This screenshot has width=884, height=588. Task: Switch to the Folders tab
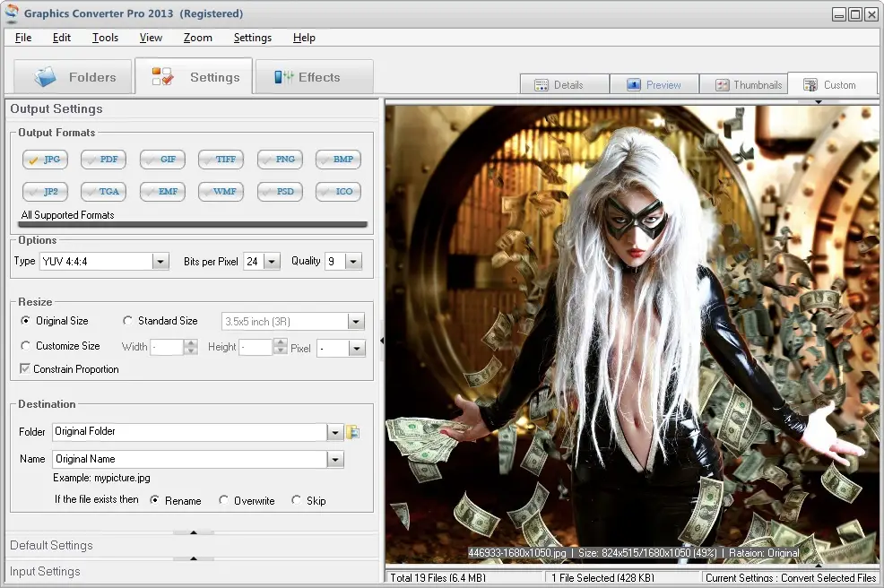pyautogui.click(x=73, y=77)
